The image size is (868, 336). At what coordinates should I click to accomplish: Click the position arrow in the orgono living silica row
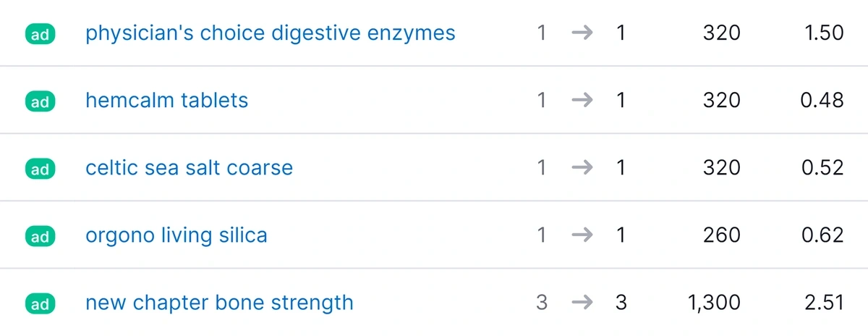click(x=582, y=235)
